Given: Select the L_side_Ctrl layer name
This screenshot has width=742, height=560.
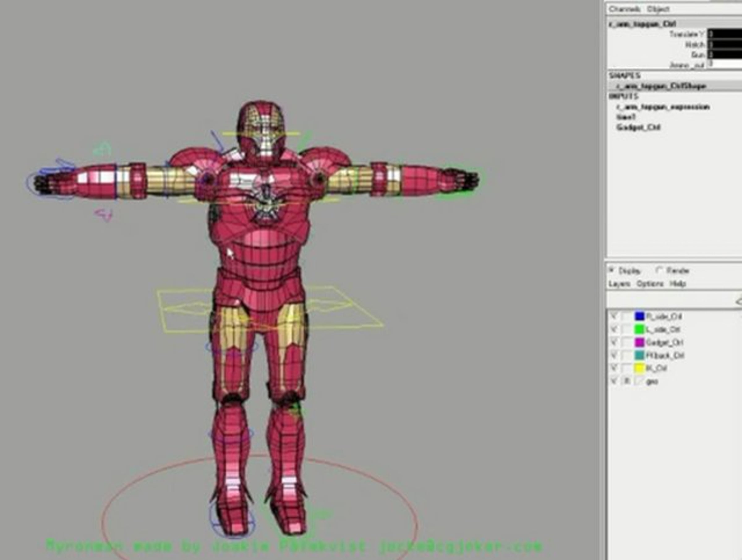Looking at the screenshot, I should (663, 330).
